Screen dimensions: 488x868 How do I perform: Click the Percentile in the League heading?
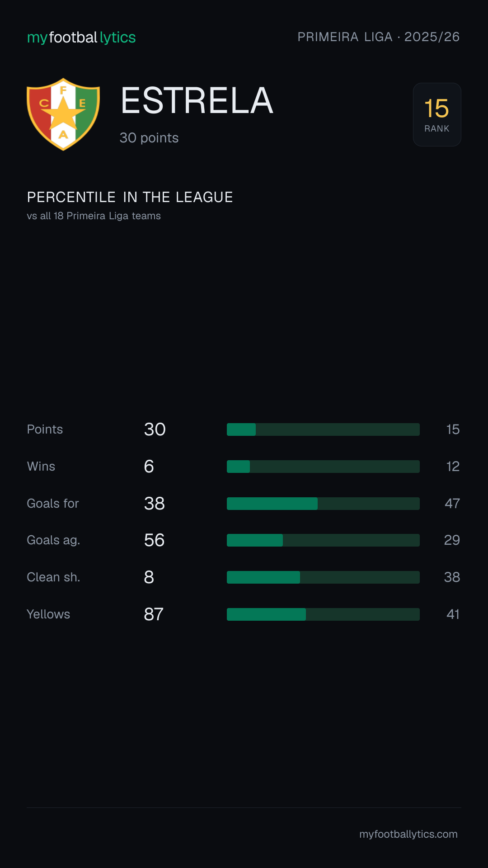pyautogui.click(x=130, y=197)
